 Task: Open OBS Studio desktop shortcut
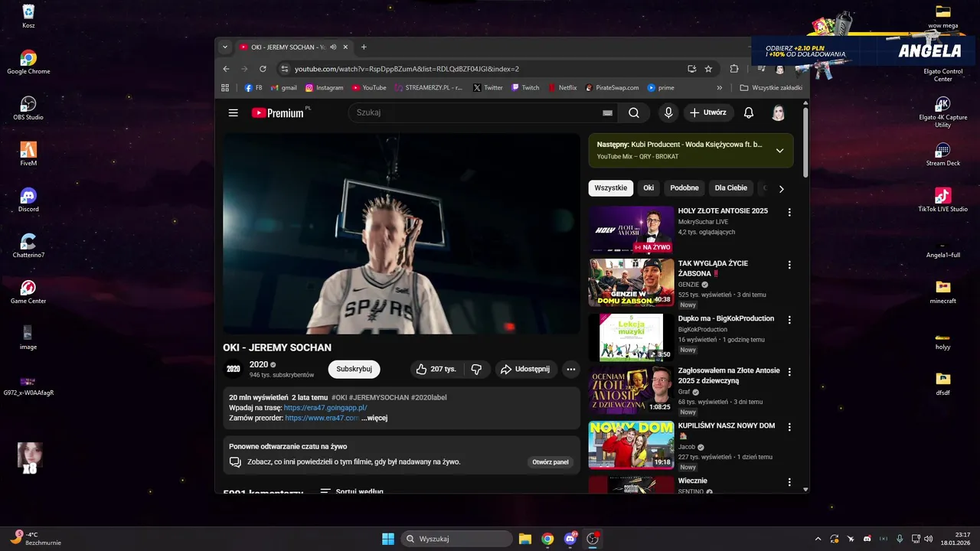point(28,108)
